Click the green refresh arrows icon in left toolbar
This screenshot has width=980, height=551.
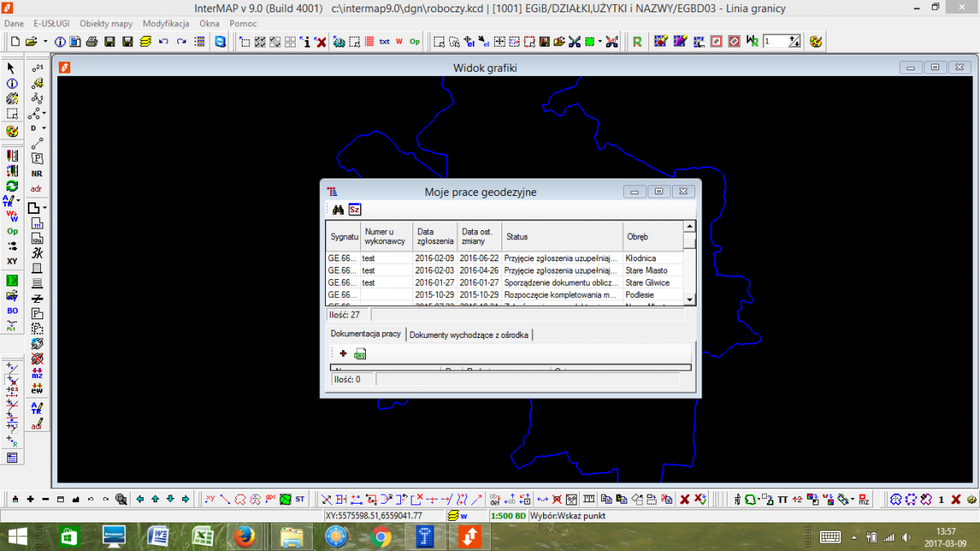(x=12, y=186)
